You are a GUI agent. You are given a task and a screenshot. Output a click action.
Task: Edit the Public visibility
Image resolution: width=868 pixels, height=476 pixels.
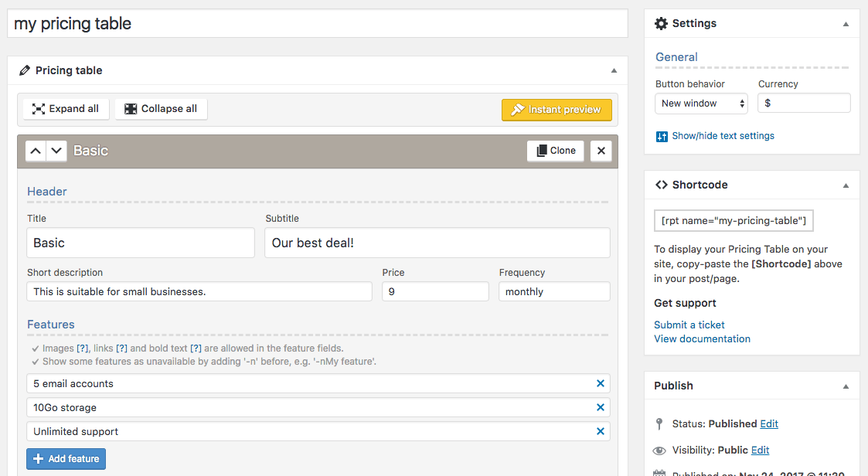click(x=760, y=450)
